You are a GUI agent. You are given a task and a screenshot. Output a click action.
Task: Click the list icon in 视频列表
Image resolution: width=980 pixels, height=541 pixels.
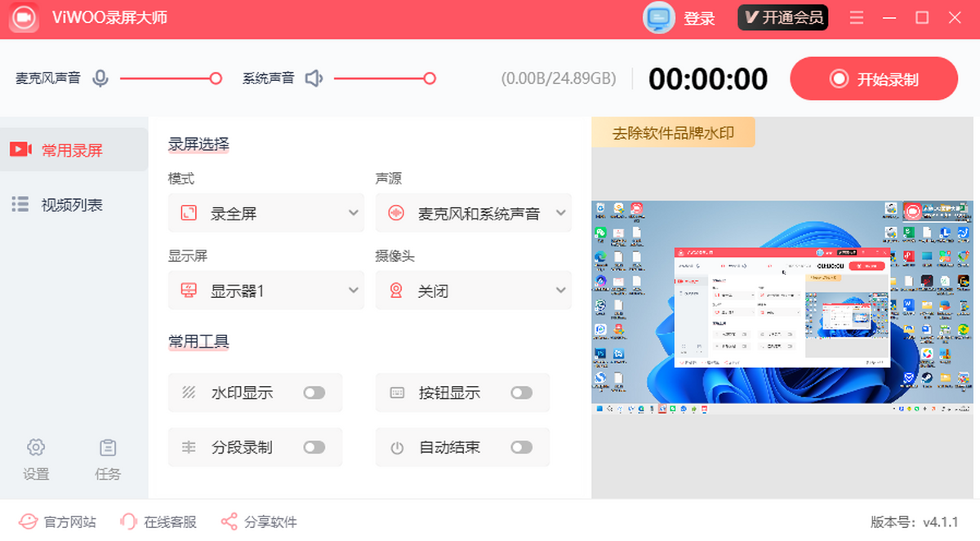[20, 204]
